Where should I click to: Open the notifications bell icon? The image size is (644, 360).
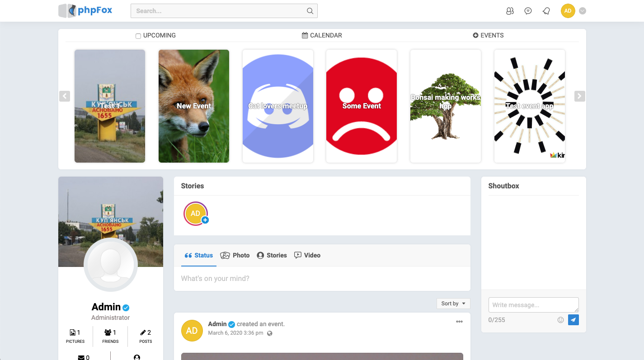coord(546,11)
